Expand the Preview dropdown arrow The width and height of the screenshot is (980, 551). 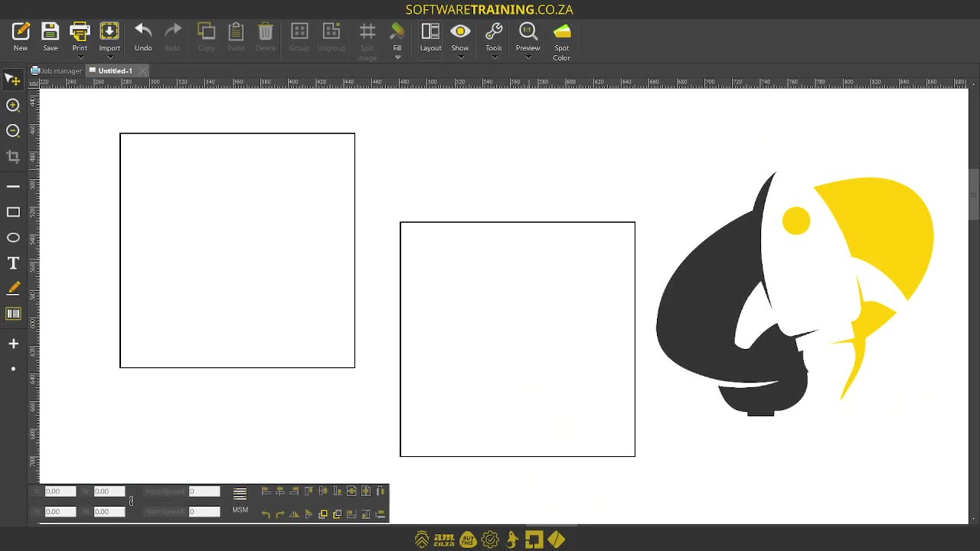[528, 57]
